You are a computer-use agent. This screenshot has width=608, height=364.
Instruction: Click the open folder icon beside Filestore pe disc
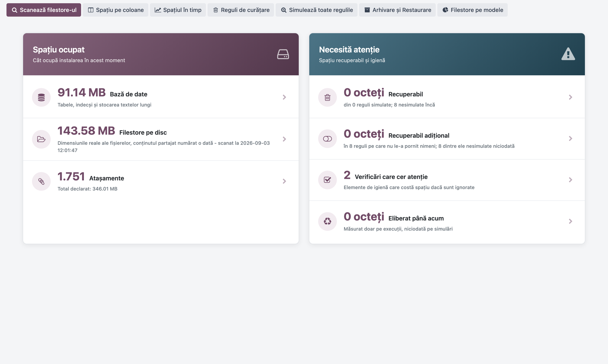coord(41,139)
